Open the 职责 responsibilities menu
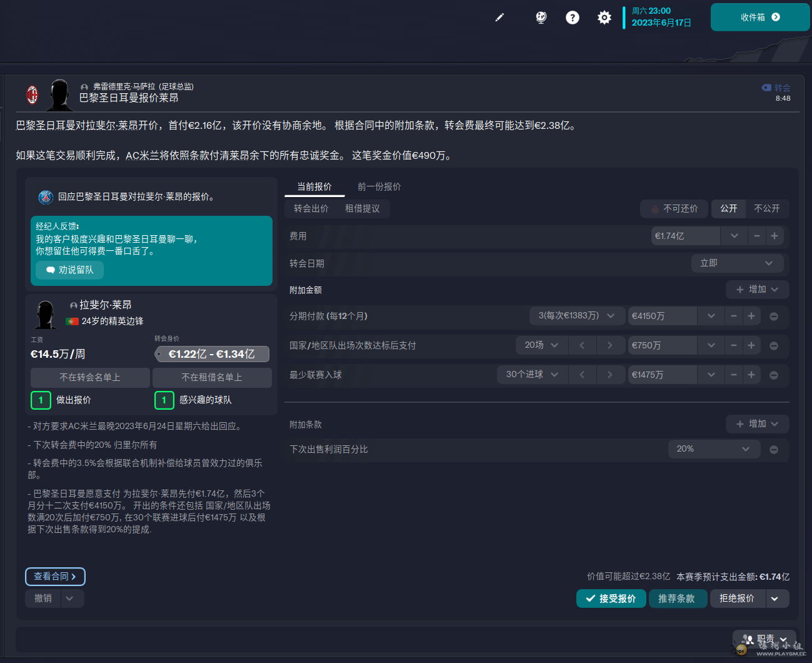The width and height of the screenshot is (812, 663). tap(764, 639)
